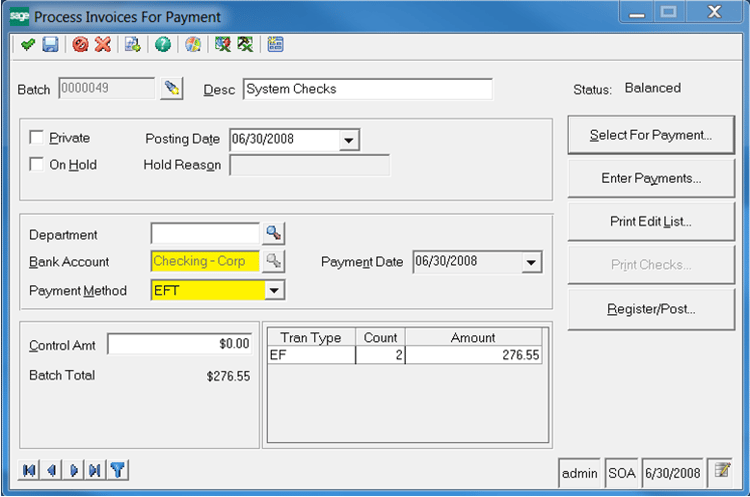Click into the Control Amt field
Image resolution: width=750 pixels, height=497 pixels.
[178, 344]
